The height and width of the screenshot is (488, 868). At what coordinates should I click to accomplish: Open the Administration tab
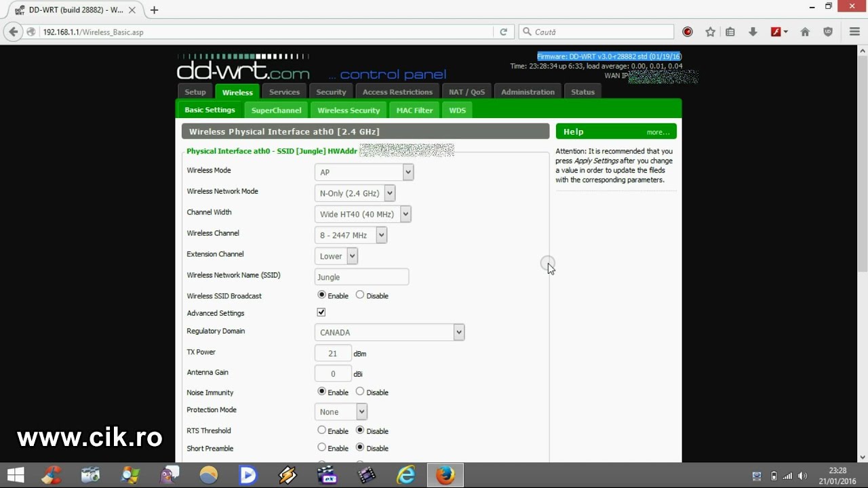tap(528, 92)
